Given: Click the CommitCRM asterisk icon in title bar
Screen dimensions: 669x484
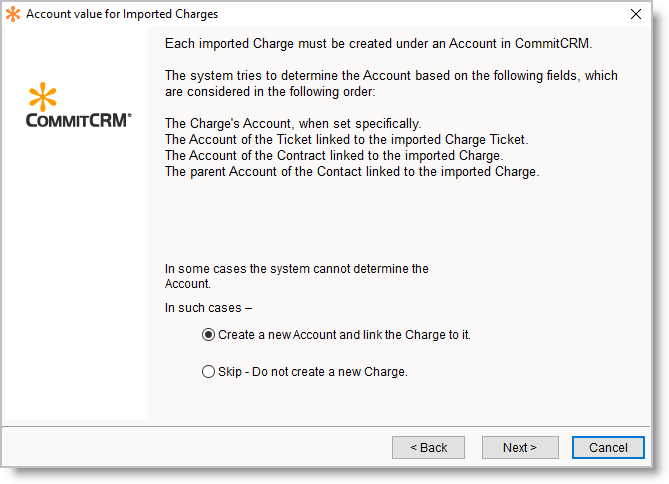Looking at the screenshot, I should coord(13,14).
